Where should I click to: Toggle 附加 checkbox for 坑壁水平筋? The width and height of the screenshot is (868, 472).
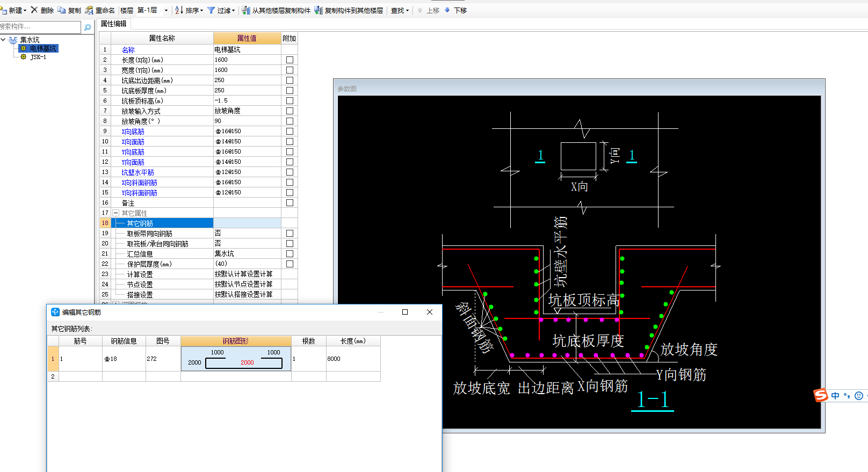tap(290, 172)
